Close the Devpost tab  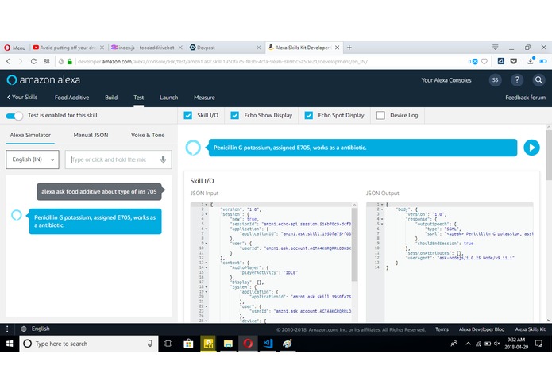point(259,48)
